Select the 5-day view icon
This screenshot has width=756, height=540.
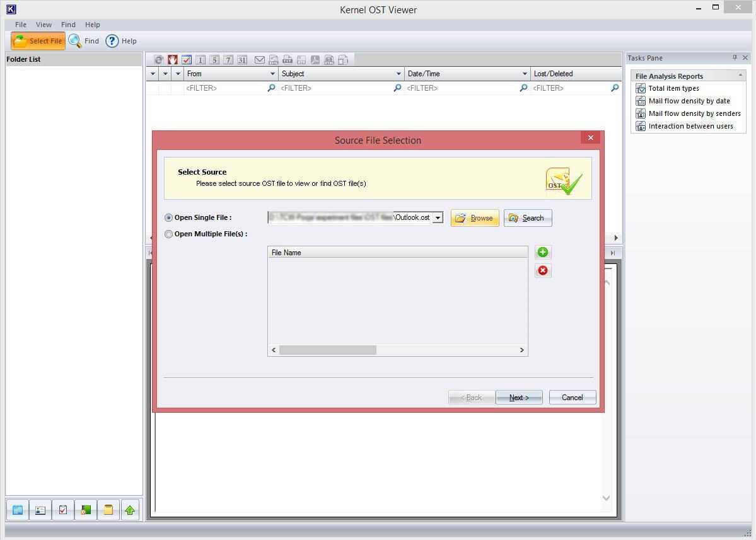(214, 60)
